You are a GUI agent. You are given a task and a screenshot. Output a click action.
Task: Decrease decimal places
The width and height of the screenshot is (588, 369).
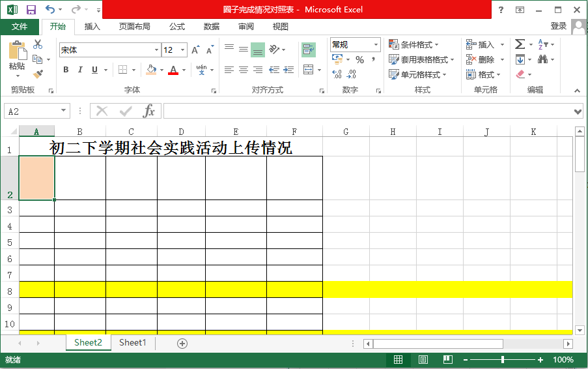pos(352,74)
